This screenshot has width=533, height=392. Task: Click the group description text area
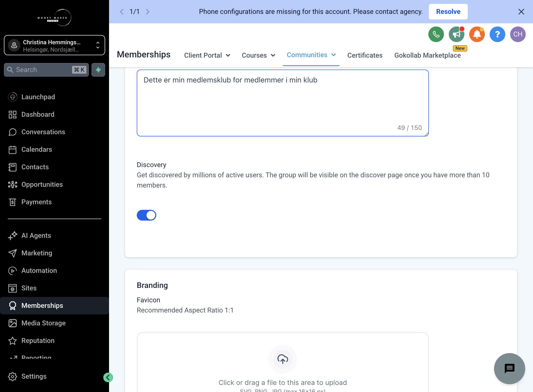tap(283, 103)
